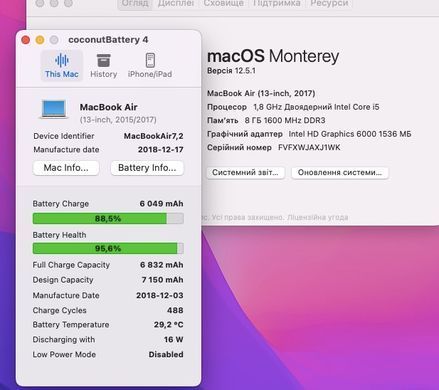Click the (13-inch, 2015/2017) model subtitle
Viewport: 439px width, 390px height.
(118, 120)
